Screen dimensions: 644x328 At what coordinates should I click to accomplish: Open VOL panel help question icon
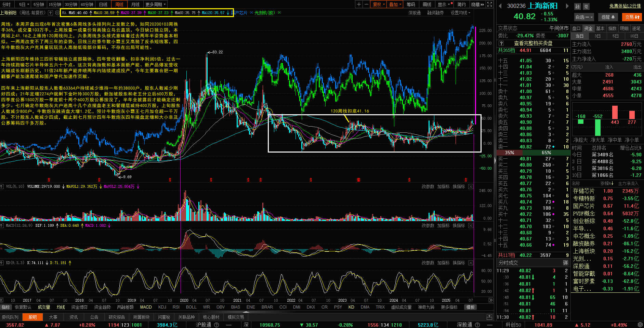[x=2, y=186]
